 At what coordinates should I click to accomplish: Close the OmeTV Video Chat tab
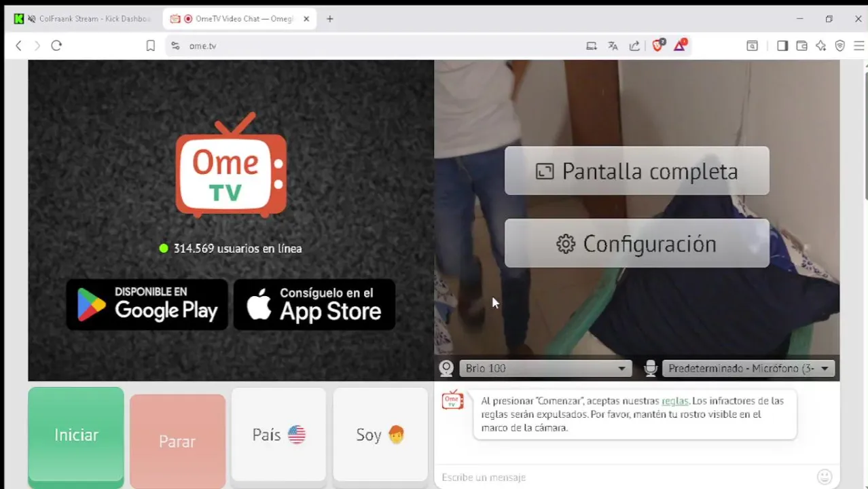[306, 19]
